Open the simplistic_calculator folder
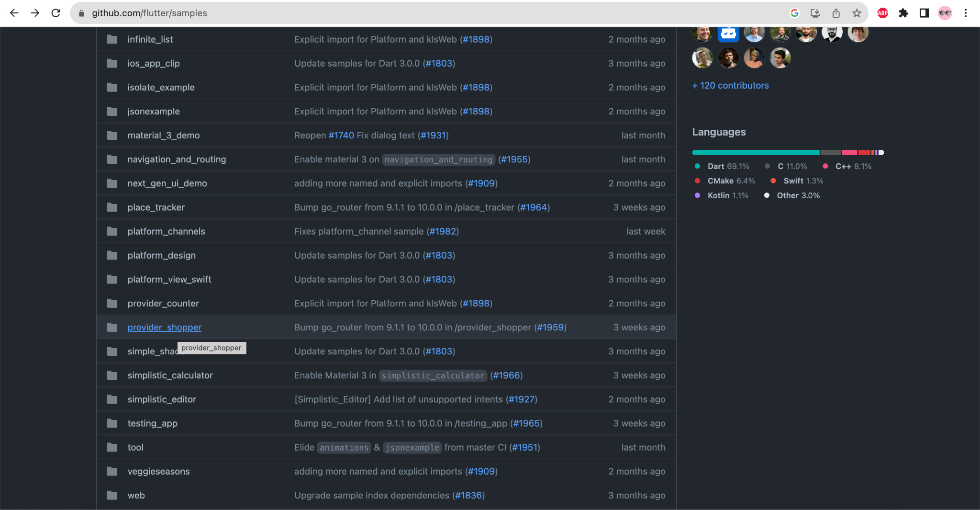This screenshot has width=980, height=510. 170,375
